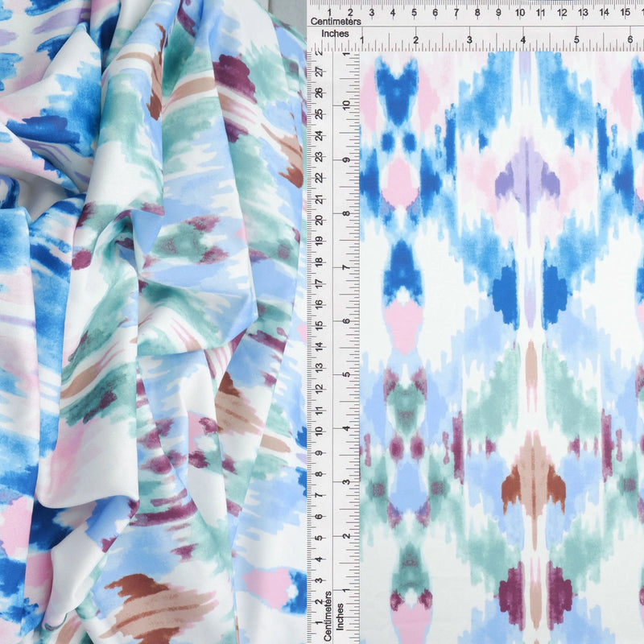644x644 pixels.
Task: Click the 15 centimeter mark on top ruler
Action: [625, 12]
